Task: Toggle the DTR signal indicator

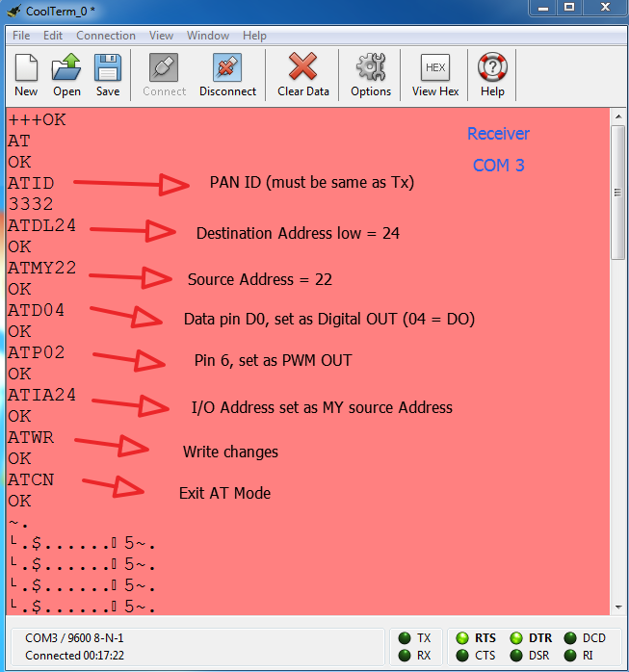Action: [516, 637]
